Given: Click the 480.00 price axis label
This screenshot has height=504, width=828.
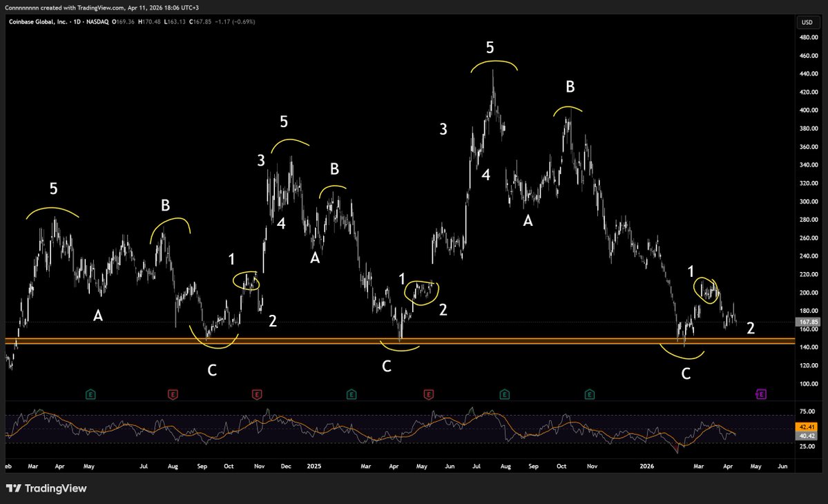Looking at the screenshot, I should (x=809, y=37).
